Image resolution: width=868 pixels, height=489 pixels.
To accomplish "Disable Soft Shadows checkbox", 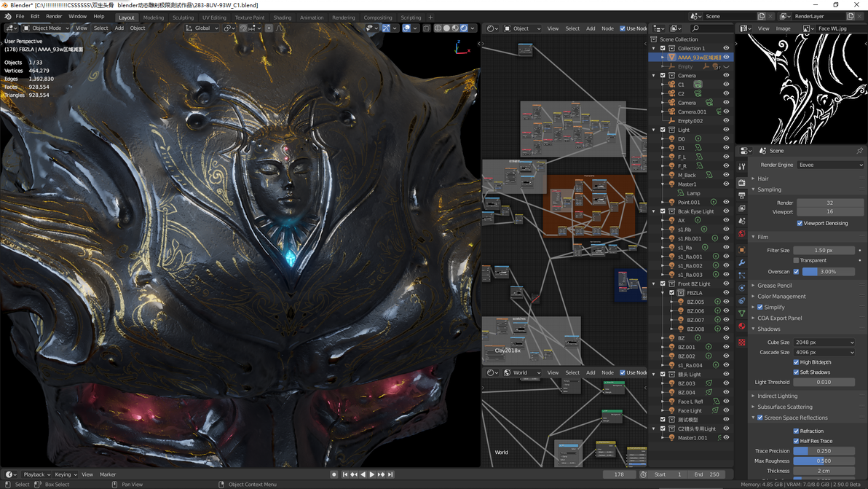I will pos(796,372).
